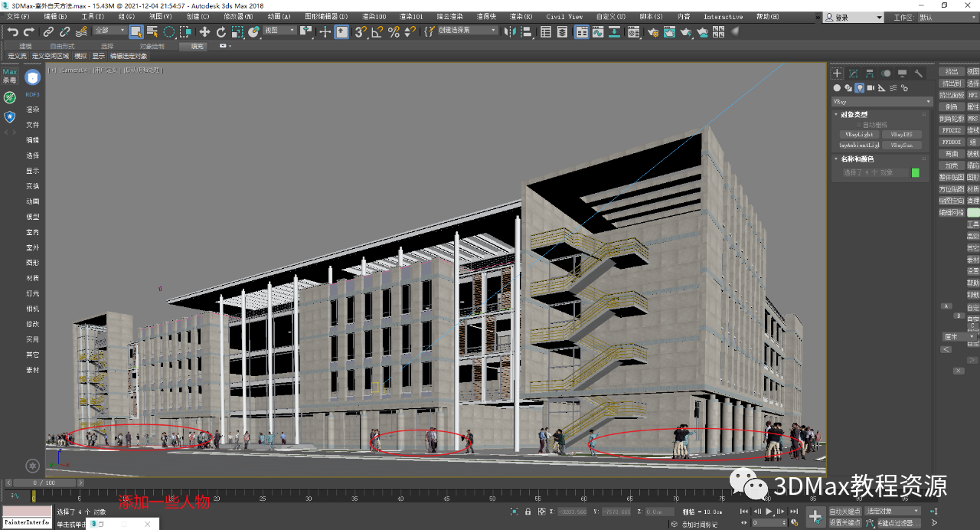Click 材质 item in left sidebar

[33, 278]
